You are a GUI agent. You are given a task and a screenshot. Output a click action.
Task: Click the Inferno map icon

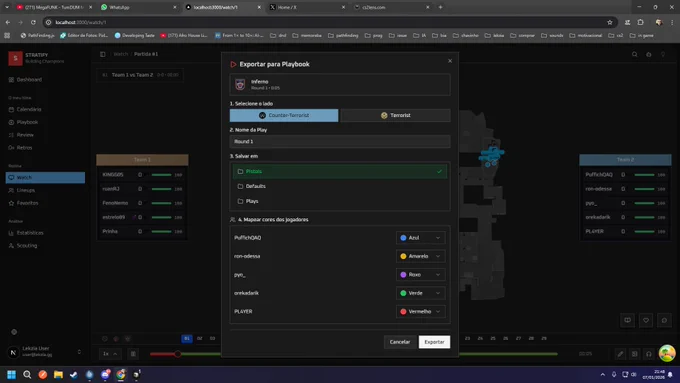[240, 85]
